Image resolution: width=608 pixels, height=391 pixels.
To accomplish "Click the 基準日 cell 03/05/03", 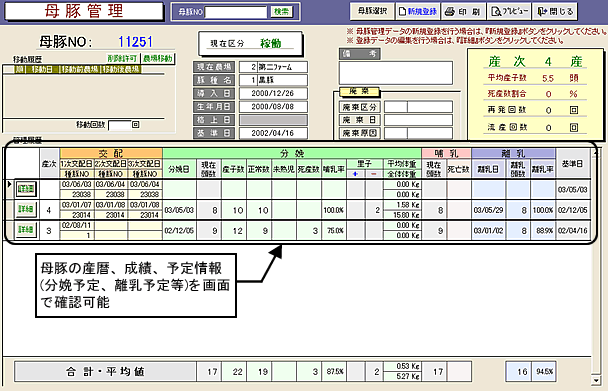I will point(573,190).
